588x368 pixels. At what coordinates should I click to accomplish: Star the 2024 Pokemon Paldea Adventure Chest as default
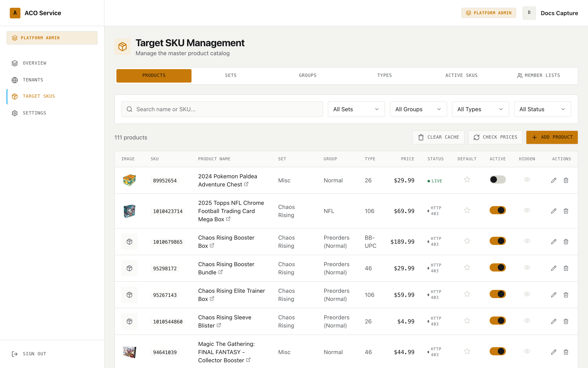467,180
